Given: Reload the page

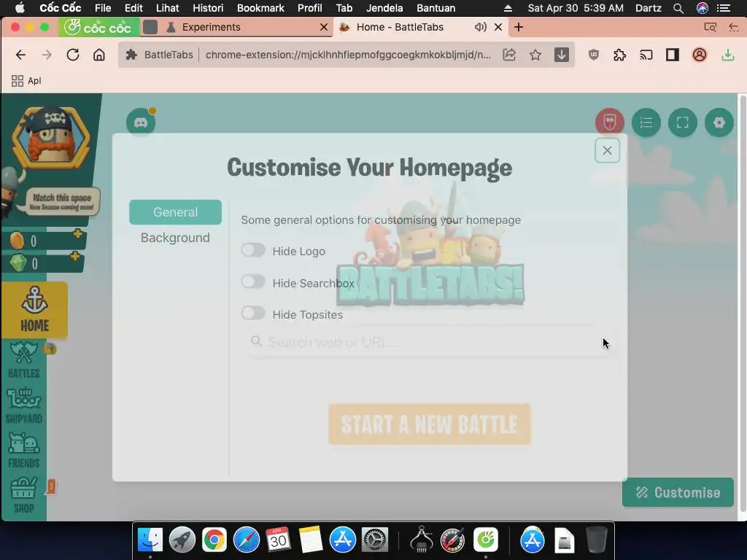Looking at the screenshot, I should click(72, 55).
